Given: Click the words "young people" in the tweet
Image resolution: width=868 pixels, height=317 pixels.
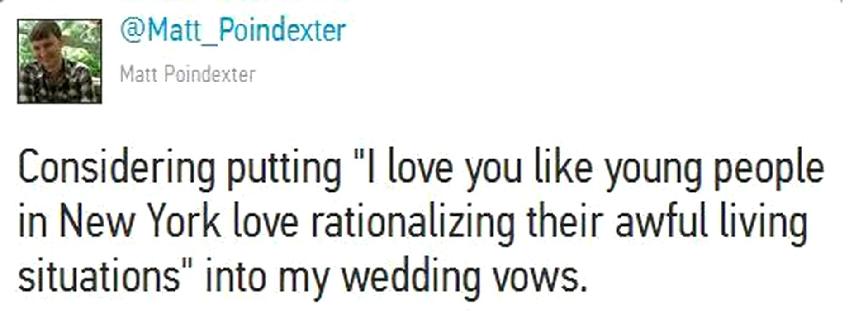Looking at the screenshot, I should point(715,169).
